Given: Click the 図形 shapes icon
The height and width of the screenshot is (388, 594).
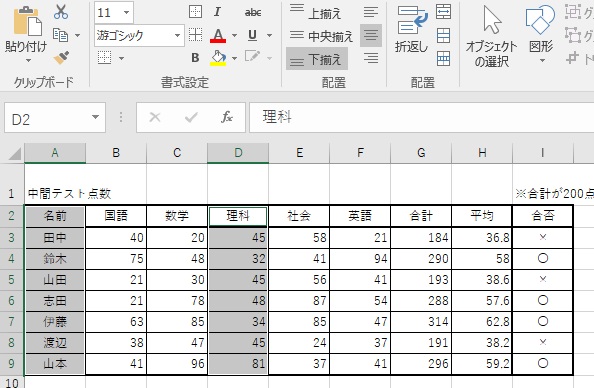Looking at the screenshot, I should tap(540, 20).
